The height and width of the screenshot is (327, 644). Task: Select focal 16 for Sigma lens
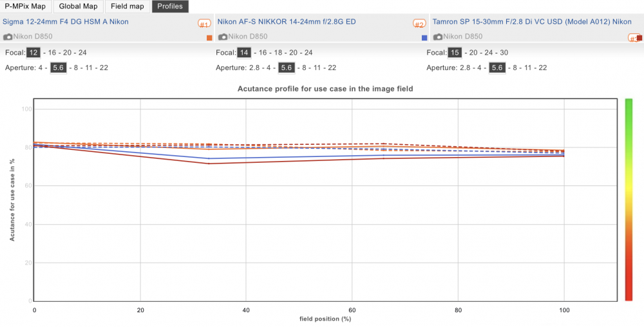click(52, 53)
